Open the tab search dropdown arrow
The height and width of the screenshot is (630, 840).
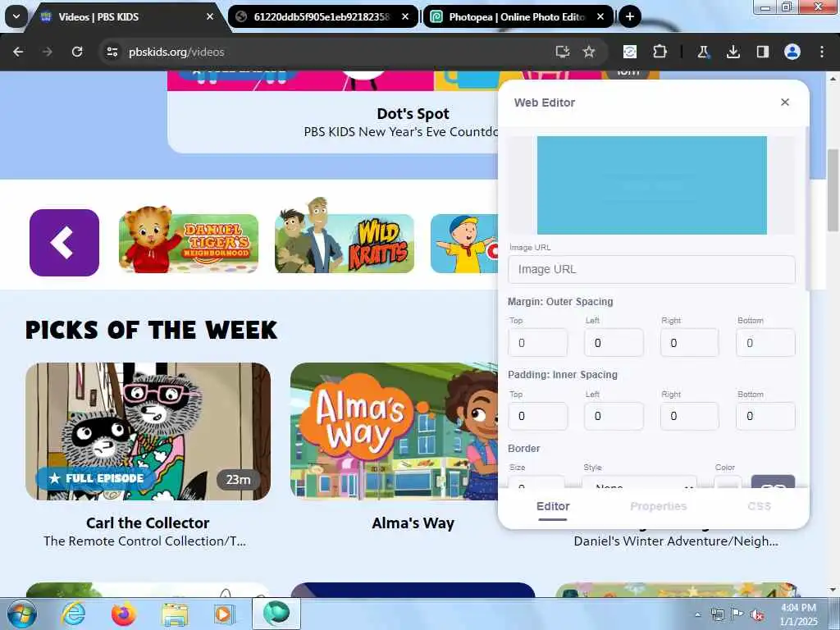[16, 16]
